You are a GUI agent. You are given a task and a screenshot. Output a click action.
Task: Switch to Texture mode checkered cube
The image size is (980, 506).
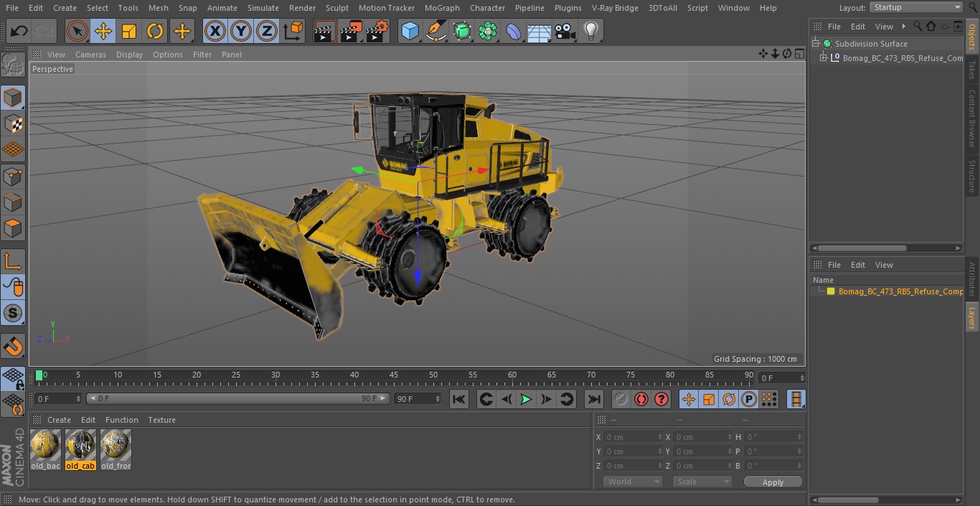[13, 123]
